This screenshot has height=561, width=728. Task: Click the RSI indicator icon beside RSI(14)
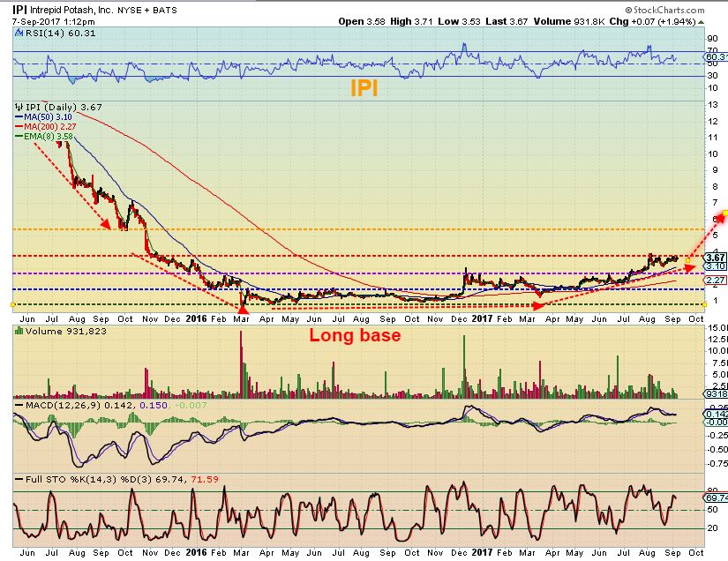[19, 33]
